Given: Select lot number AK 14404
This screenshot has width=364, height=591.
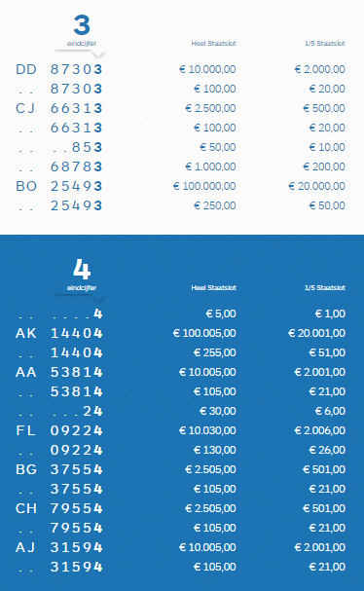Looking at the screenshot, I should pyautogui.click(x=59, y=333).
